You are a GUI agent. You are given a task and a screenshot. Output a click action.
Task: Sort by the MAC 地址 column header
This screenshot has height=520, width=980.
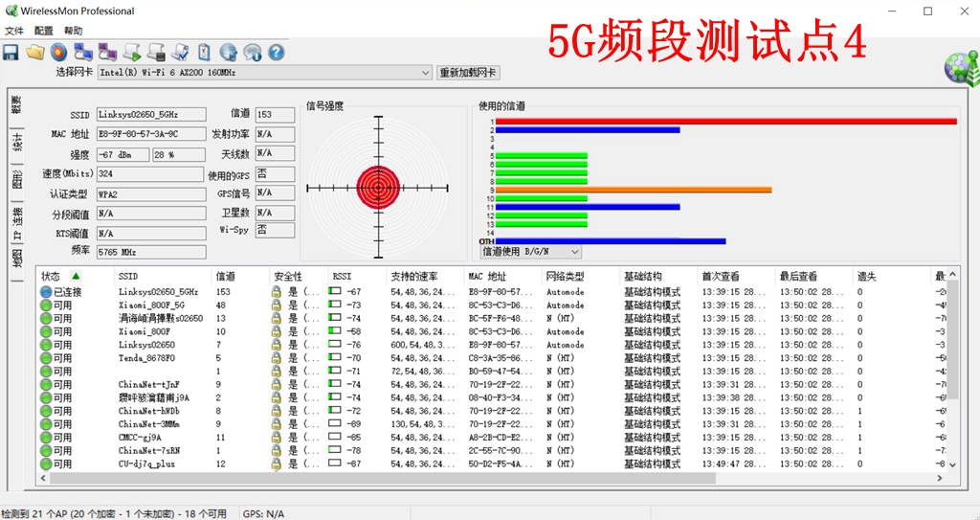(x=503, y=276)
